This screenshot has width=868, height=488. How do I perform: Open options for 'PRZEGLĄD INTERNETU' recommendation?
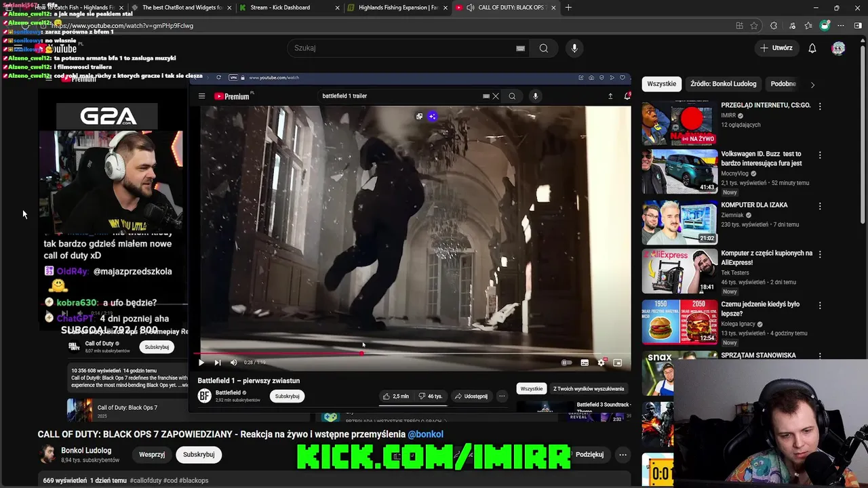click(x=820, y=106)
